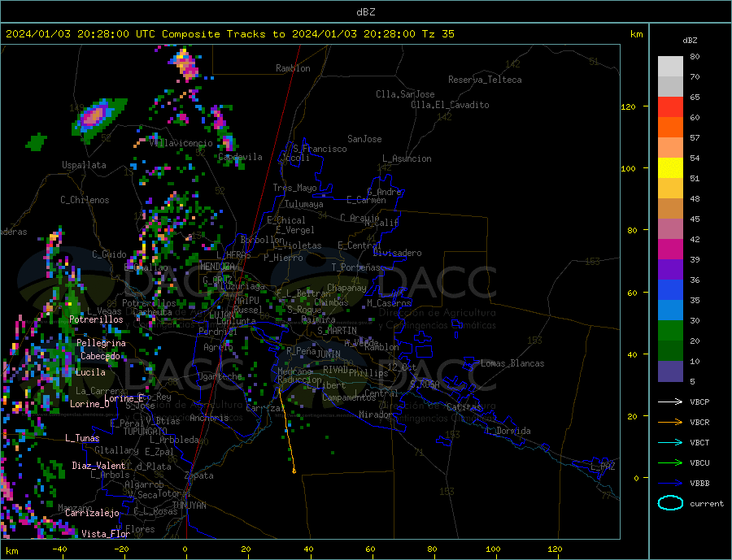The image size is (732, 560).
Task: Select the slate swatch between 10 and 5
Action: coord(670,371)
